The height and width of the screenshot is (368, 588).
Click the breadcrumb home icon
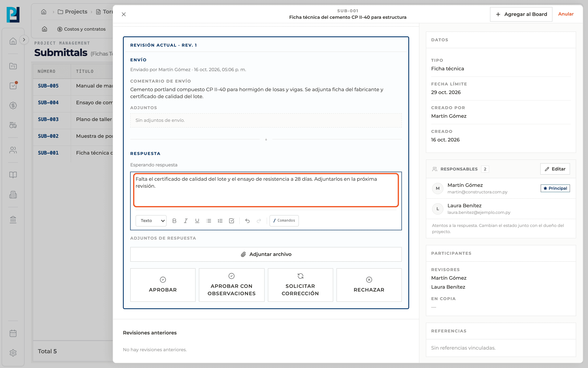pos(44,12)
